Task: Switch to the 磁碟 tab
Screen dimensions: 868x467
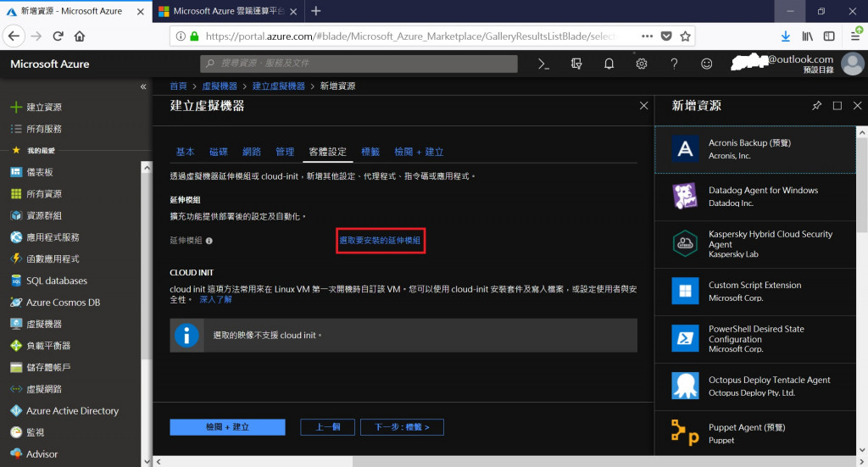Action: [219, 152]
